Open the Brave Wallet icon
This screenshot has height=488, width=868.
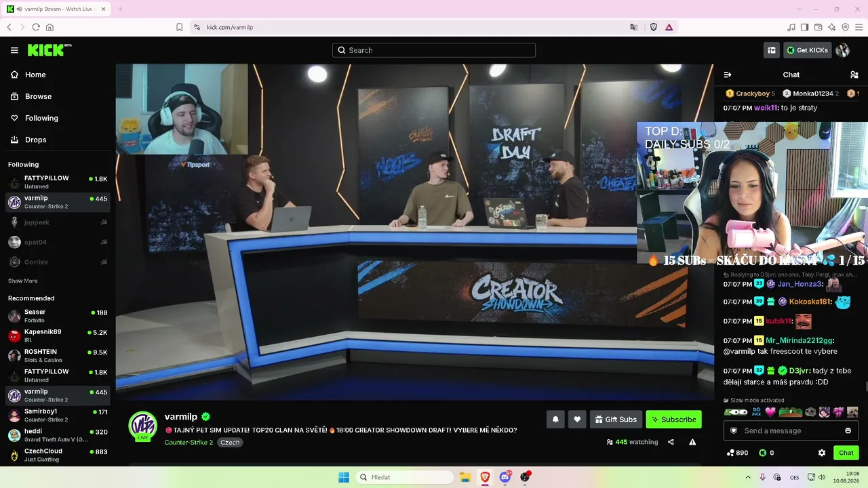point(818,27)
